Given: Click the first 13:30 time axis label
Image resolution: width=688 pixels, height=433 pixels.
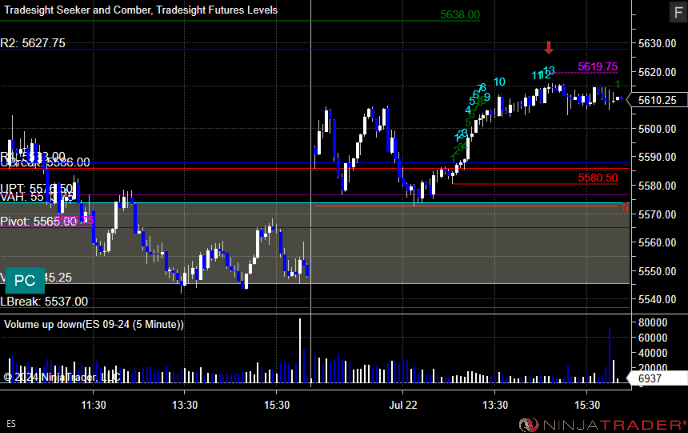Looking at the screenshot, I should (x=185, y=405).
